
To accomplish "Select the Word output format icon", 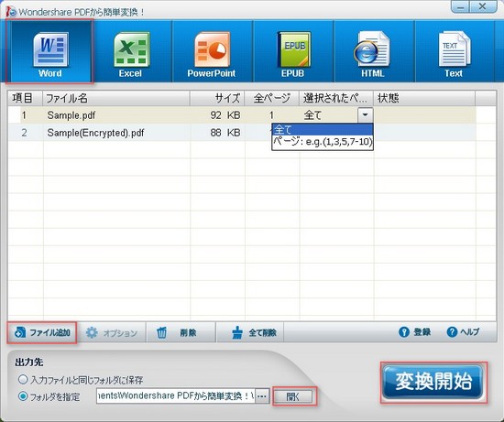I will tap(50, 51).
